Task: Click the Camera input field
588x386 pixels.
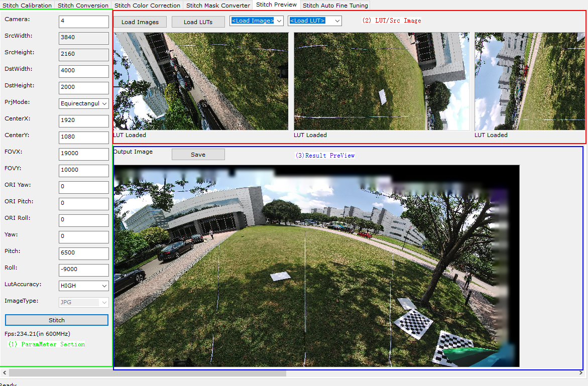Action: pyautogui.click(x=83, y=22)
